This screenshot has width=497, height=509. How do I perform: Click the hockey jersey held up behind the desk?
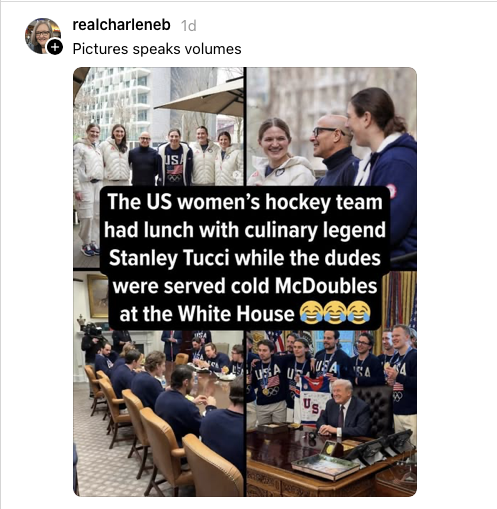pyautogui.click(x=312, y=398)
